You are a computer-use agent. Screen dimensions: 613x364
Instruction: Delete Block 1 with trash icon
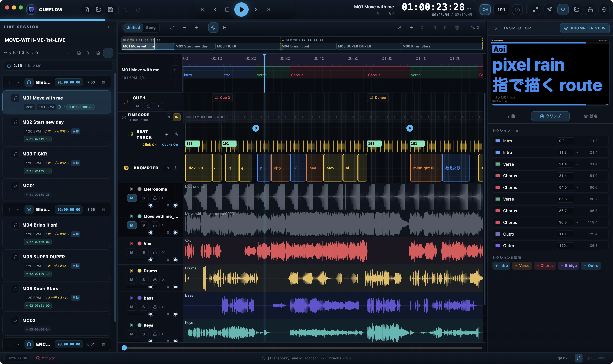click(x=103, y=82)
